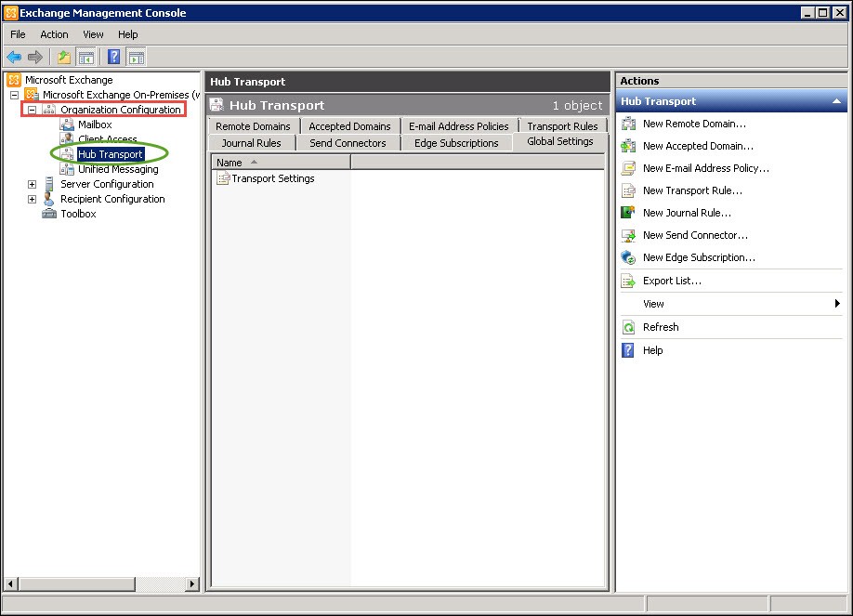Screen dimensions: 853x616
Task: Click the New Journal Rule icon
Action: point(628,213)
